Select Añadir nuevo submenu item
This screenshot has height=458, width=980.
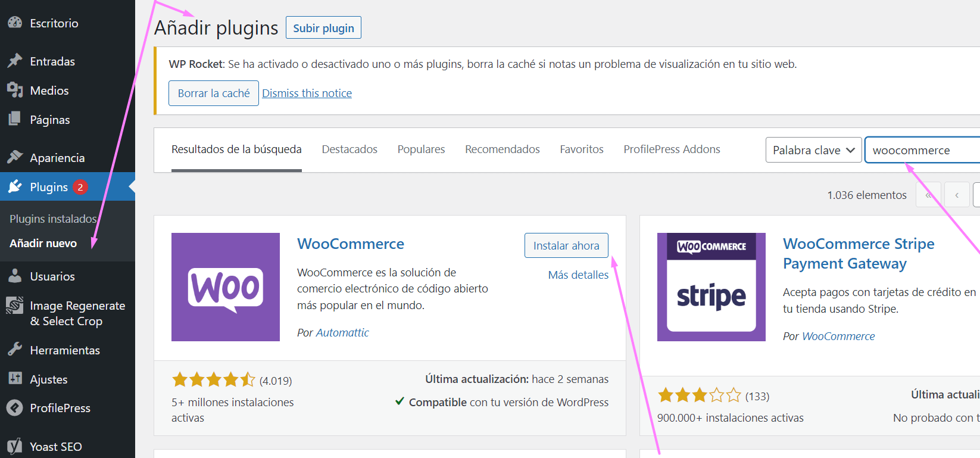coord(43,243)
